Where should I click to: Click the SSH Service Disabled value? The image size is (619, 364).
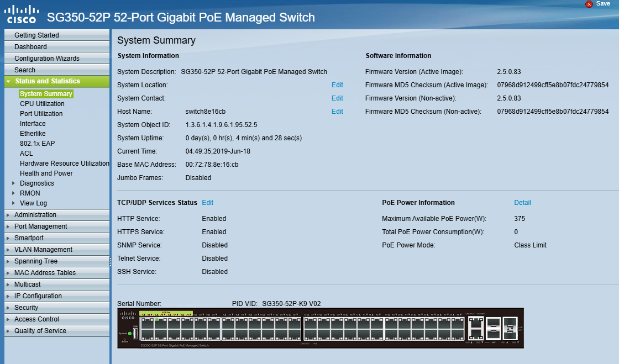(x=215, y=272)
